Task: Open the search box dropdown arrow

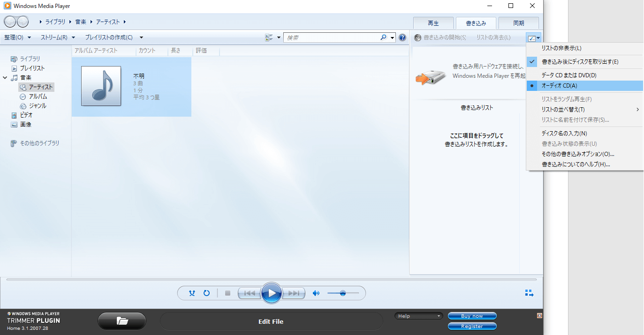Action: coord(393,37)
